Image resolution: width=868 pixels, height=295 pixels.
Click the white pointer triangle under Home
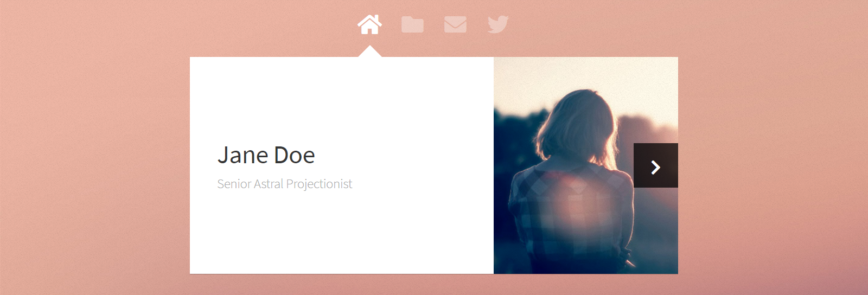(x=369, y=52)
